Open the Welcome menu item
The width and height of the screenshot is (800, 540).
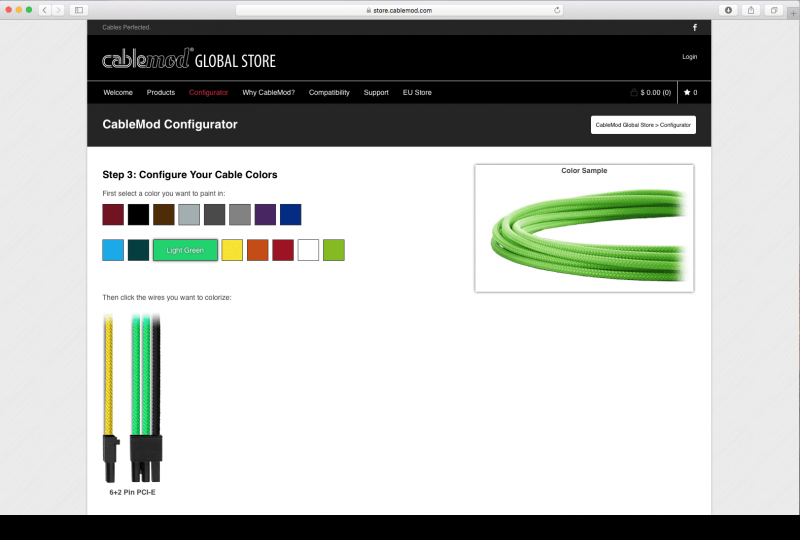tap(118, 92)
